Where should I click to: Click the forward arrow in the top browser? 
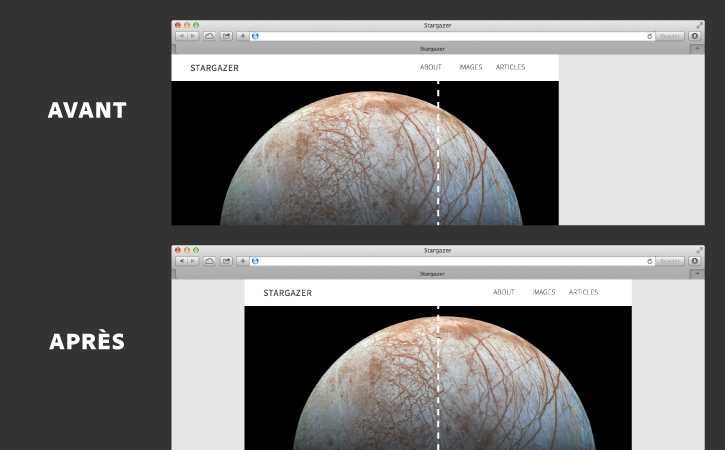(193, 36)
